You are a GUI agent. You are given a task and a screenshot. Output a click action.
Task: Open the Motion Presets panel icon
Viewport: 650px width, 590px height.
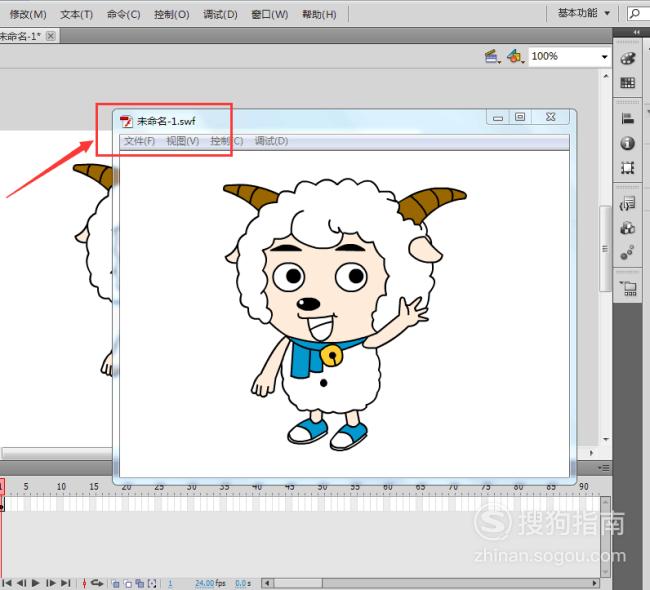coord(628,252)
